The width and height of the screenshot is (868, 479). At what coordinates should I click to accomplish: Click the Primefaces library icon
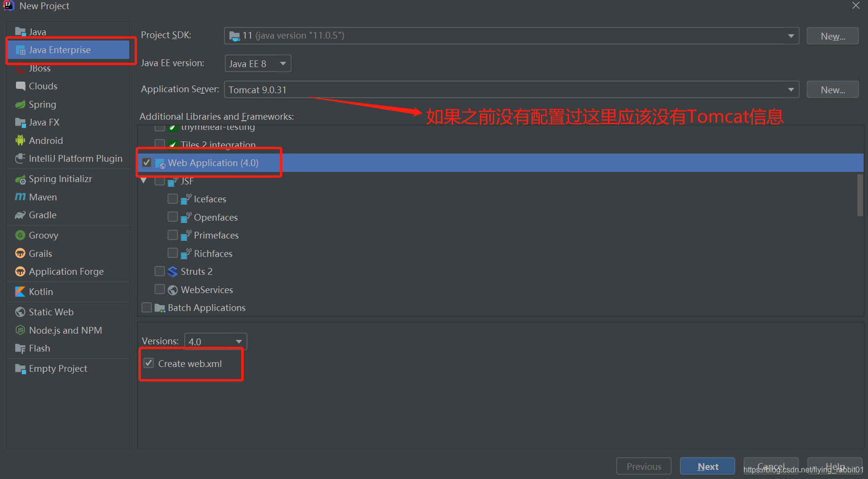pos(186,235)
